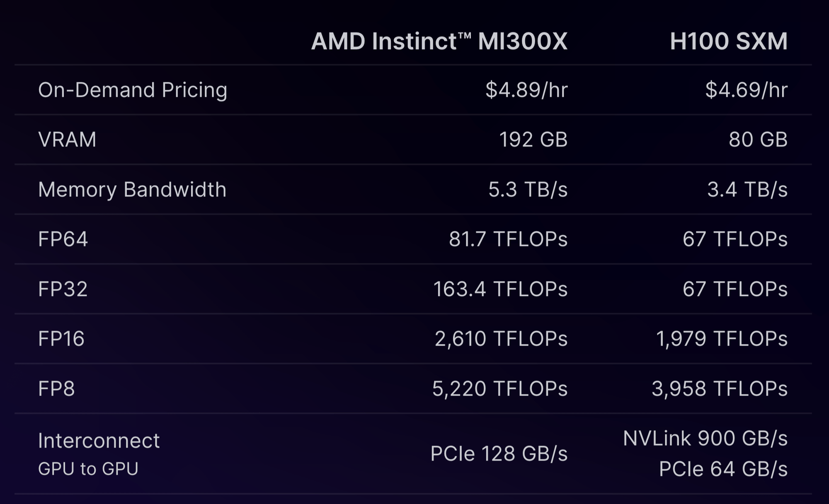Click the NVLink 900 GB/s value
Viewport: 829px width, 504px height.
[705, 438]
